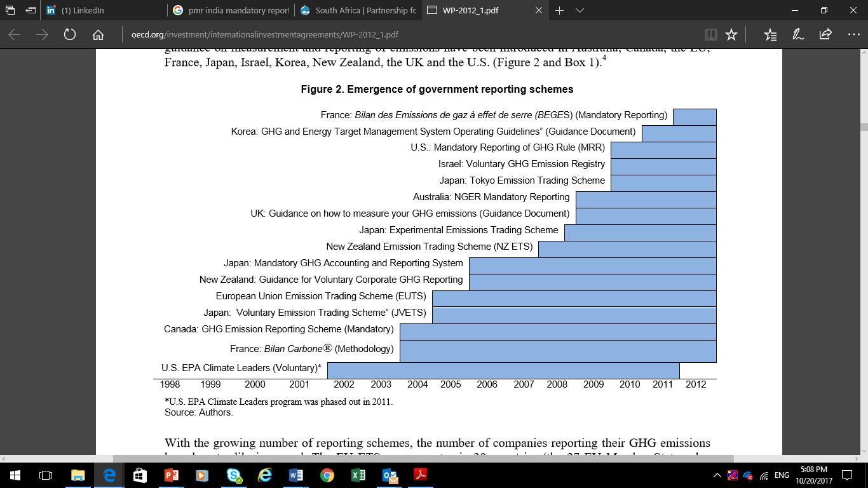Open PowerPoint from the taskbar
The width and height of the screenshot is (868, 488).
(171, 475)
